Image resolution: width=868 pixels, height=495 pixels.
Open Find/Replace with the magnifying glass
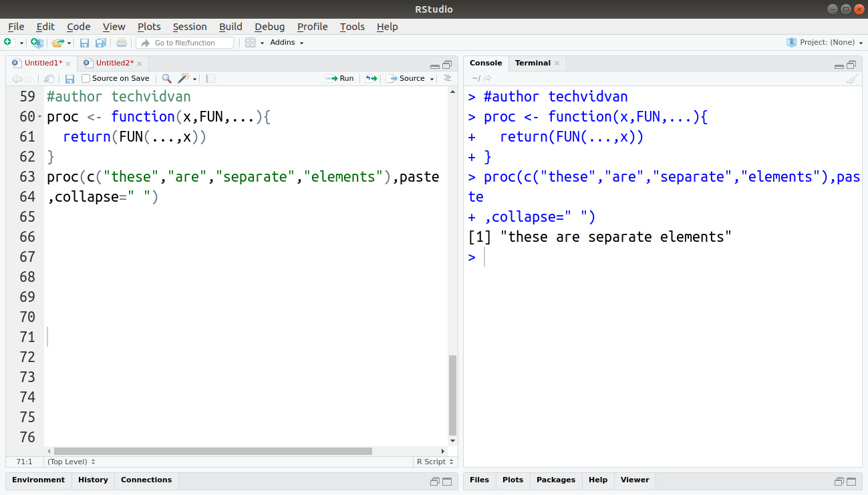click(x=165, y=78)
